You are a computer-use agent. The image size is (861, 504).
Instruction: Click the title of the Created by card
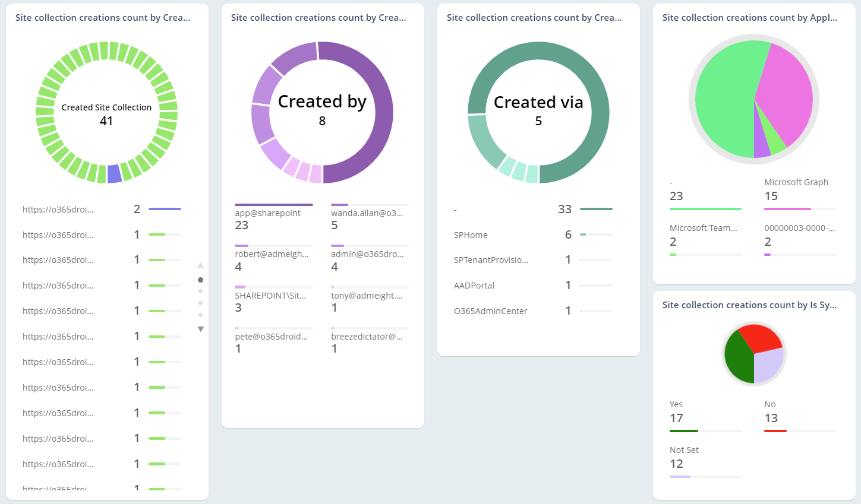(x=318, y=17)
